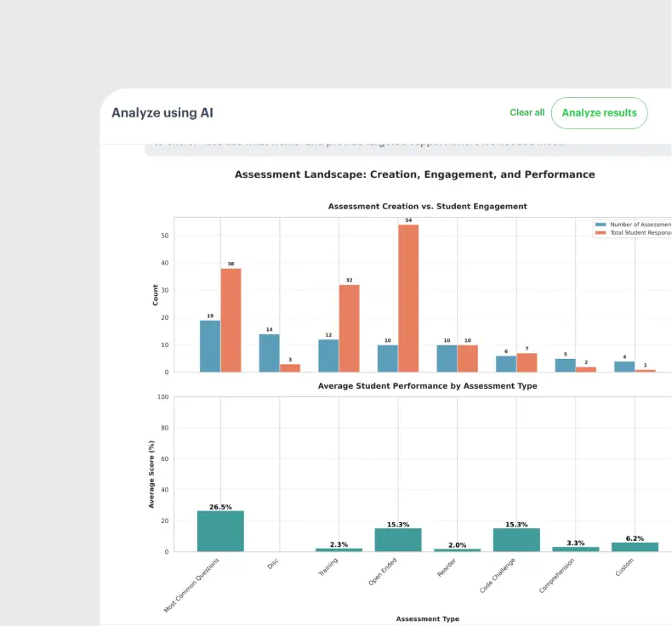Select the orange bar labeled 38
672x626 pixels.
tap(231, 320)
